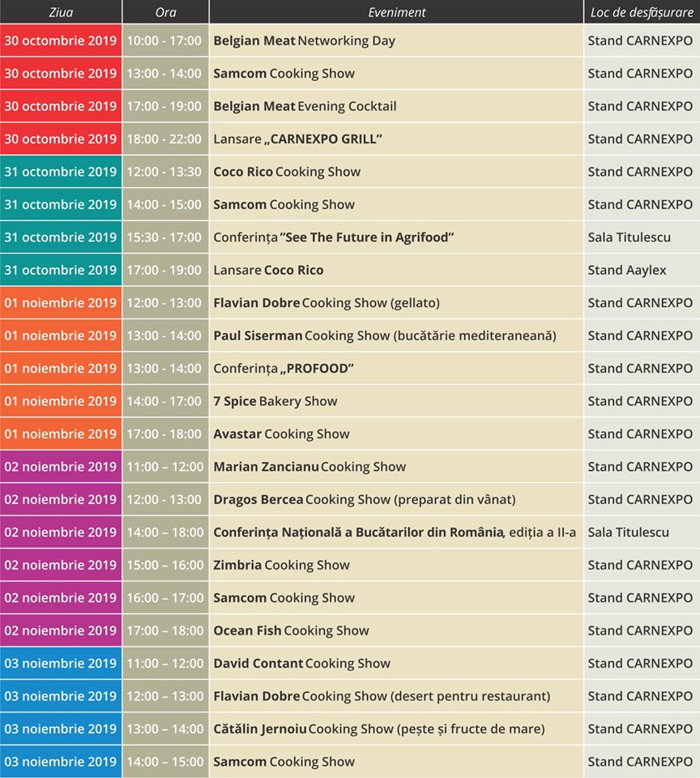Click the "Lansare Coco Rico" event text
Image resolution: width=700 pixels, height=778 pixels.
[x=268, y=270]
